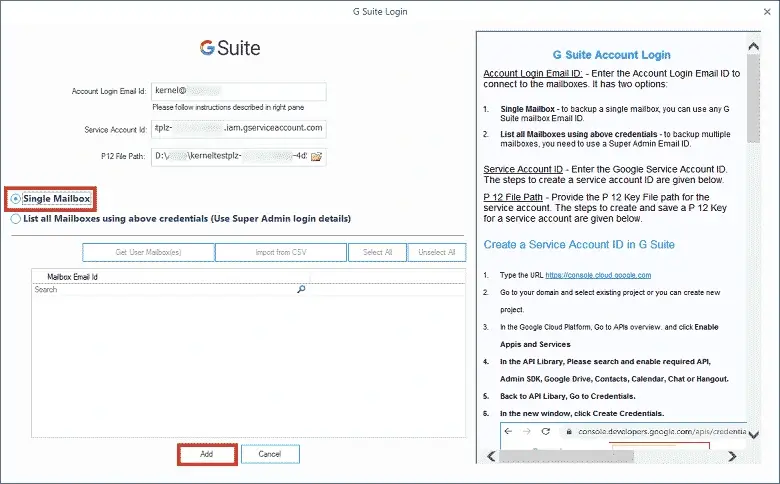Viewport: 780px width, 484px height.
Task: Click the 'P12 File Path:' label
Action: click(123, 156)
